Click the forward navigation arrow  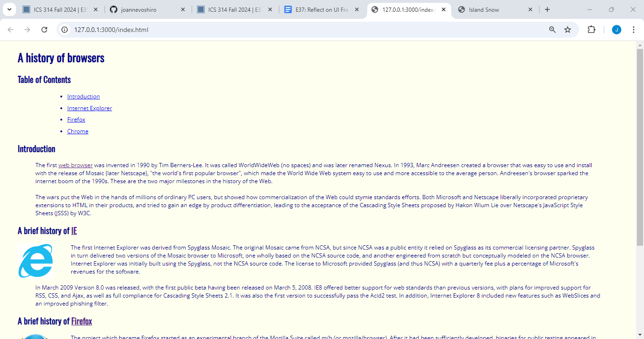[x=27, y=30]
